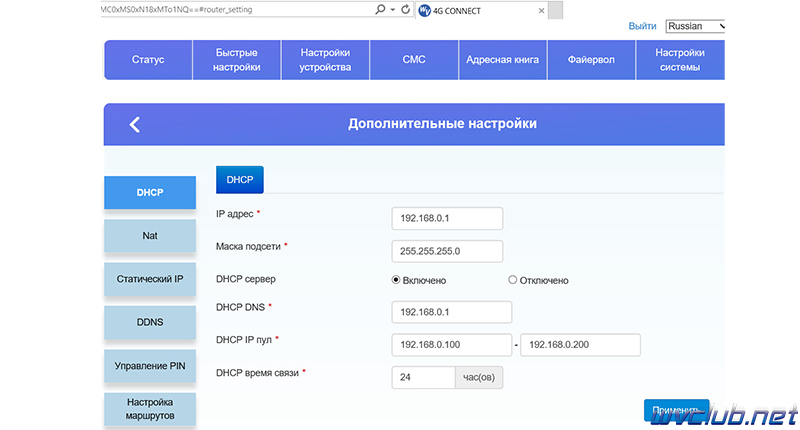Select DHCP in the left sidebar
Image resolution: width=800 pixels, height=430 pixels.
(150, 192)
